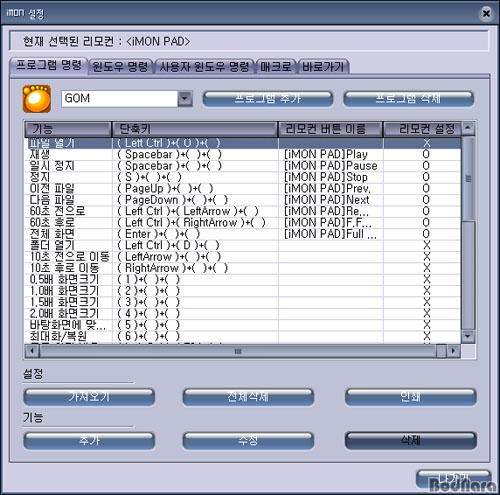Select the 재생 function row
This screenshot has height=495, width=500.
243,154
